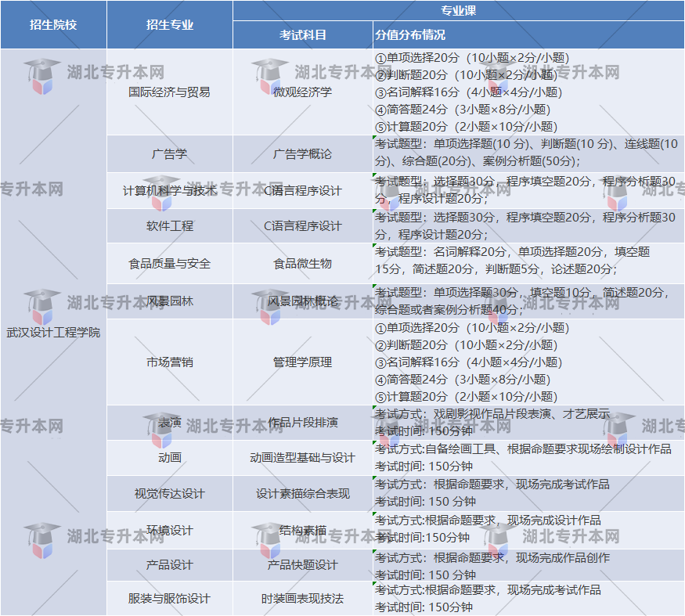Select the 武汉设计工程学院 school cell

click(53, 333)
